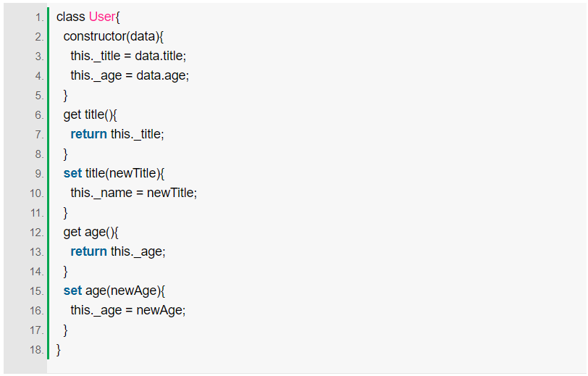588x376 pixels.
Task: Click the set keyword before title(newTitle)
Action: [72, 173]
